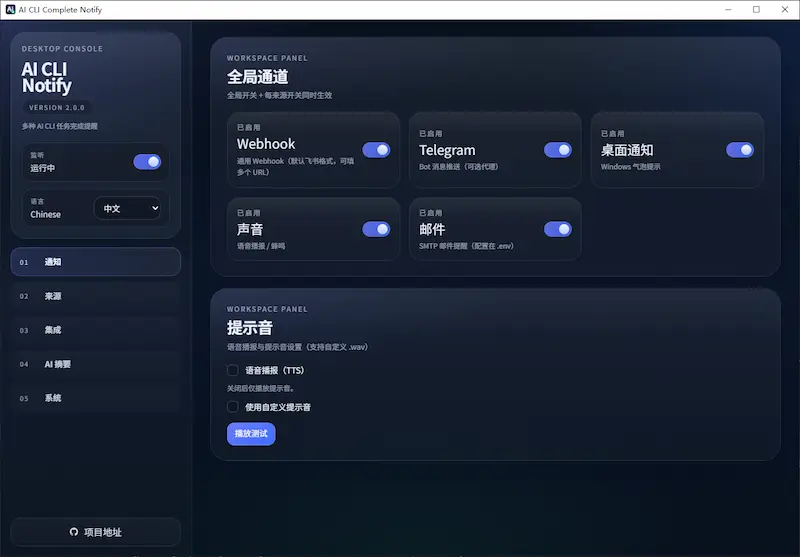
Task: Check the 使用自定义提示音 option
Action: pos(233,407)
